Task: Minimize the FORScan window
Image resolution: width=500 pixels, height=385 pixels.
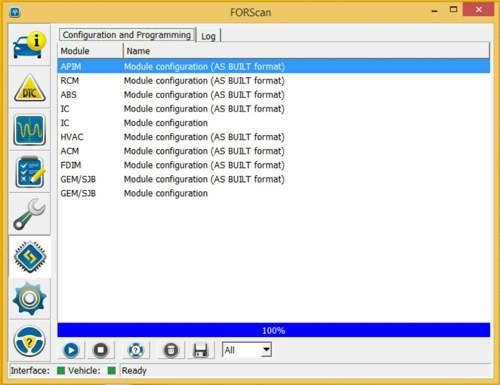Action: tap(434, 11)
